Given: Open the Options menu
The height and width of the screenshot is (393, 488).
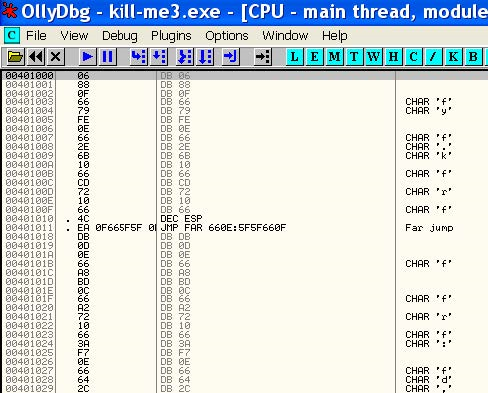Looking at the screenshot, I should pyautogui.click(x=227, y=36).
